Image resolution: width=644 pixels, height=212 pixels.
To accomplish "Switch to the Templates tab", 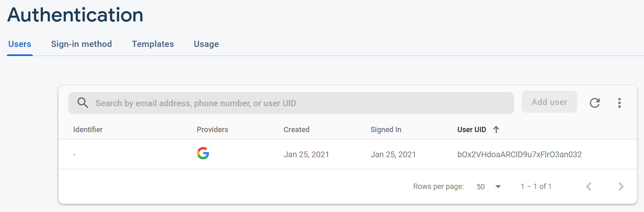I will point(153,44).
